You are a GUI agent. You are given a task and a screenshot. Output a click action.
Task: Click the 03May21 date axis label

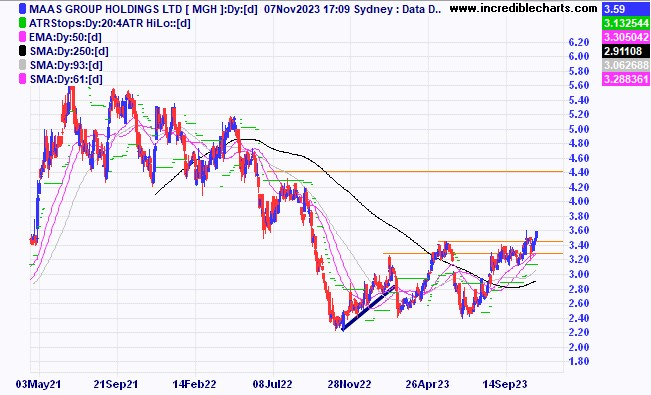(x=38, y=384)
